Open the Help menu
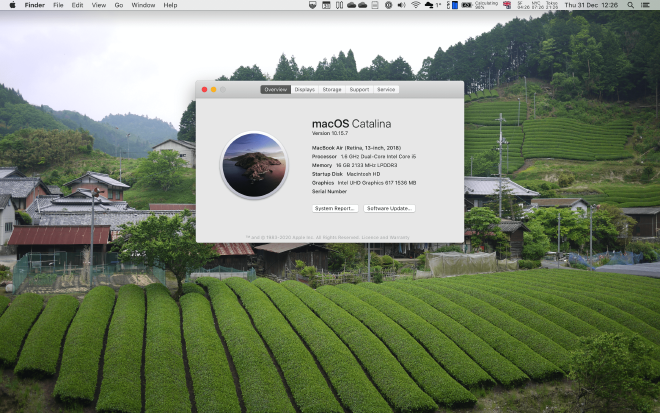Screen dimensions: 660x413 [x=170, y=5]
